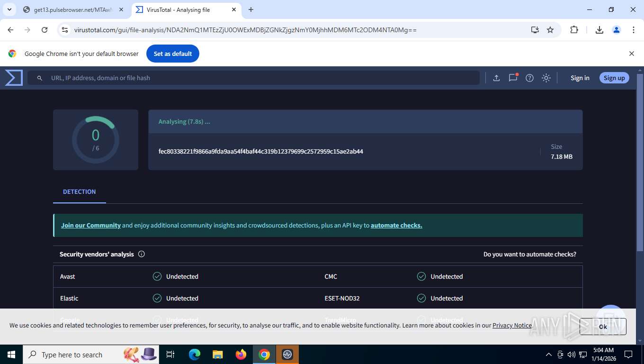Screen dimensions: 644x364
Task: Click Do you want to automate checks?
Action: point(529,255)
